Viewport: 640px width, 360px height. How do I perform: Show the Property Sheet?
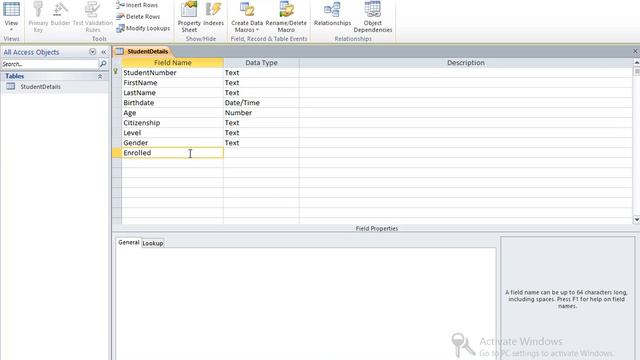pyautogui.click(x=189, y=17)
